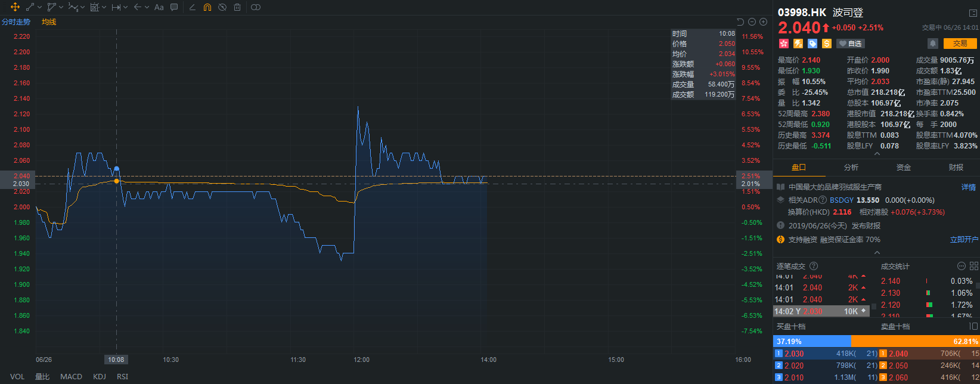Click the chart undo/reset arrow icon
Image resolution: width=980 pixels, height=384 pixels.
click(x=740, y=22)
